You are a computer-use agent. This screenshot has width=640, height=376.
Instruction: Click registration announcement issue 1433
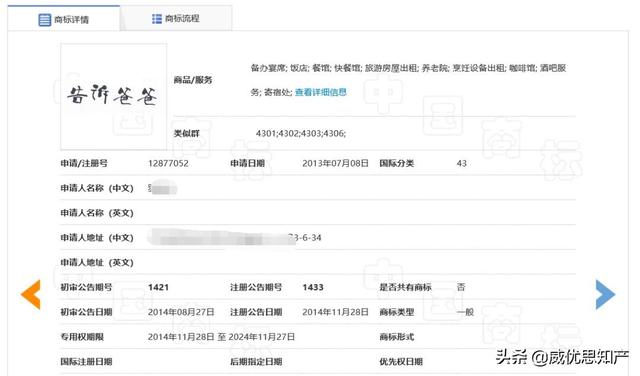pos(313,287)
